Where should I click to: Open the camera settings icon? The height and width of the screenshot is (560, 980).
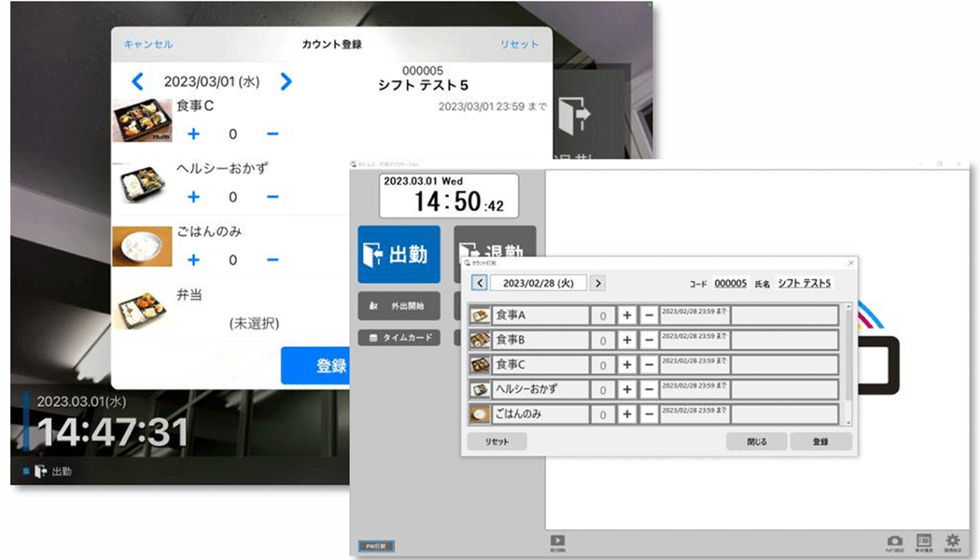click(894, 541)
